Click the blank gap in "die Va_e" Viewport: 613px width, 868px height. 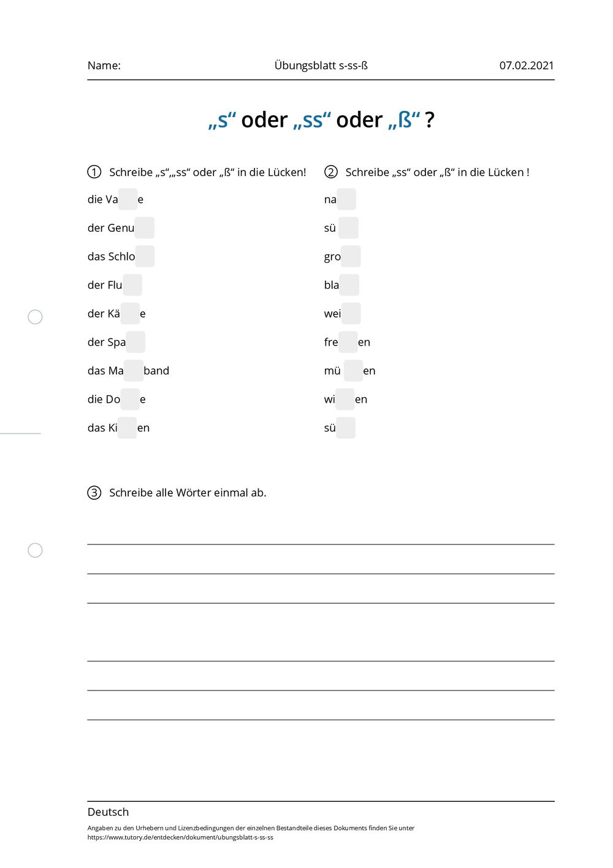(128, 199)
